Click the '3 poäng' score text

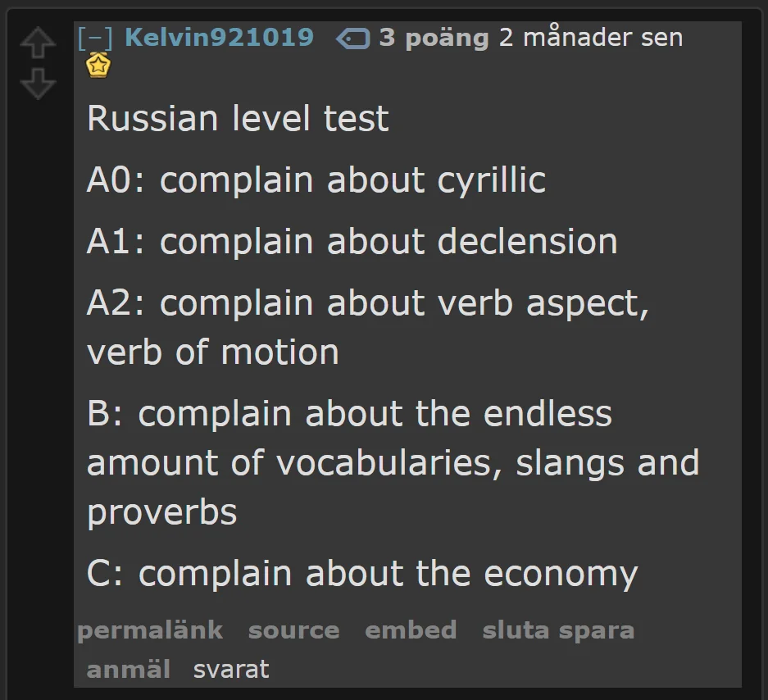[x=434, y=38]
